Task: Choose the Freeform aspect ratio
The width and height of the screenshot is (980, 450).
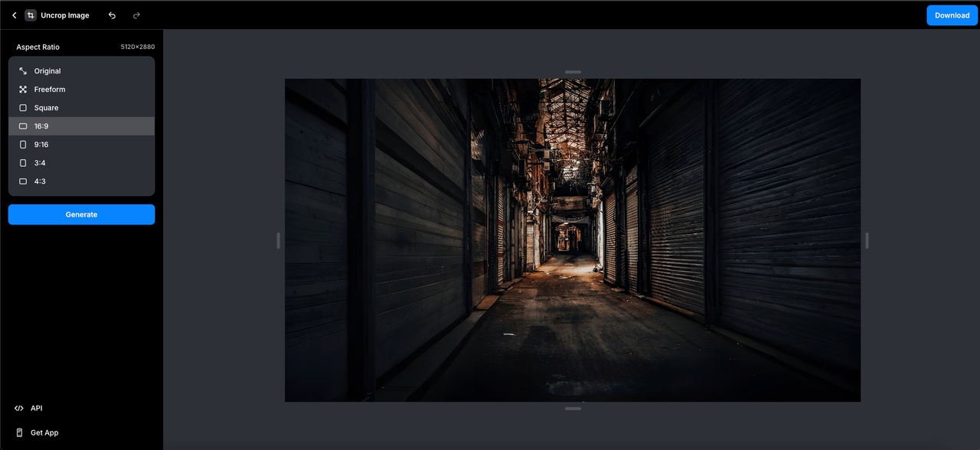Action: point(81,90)
